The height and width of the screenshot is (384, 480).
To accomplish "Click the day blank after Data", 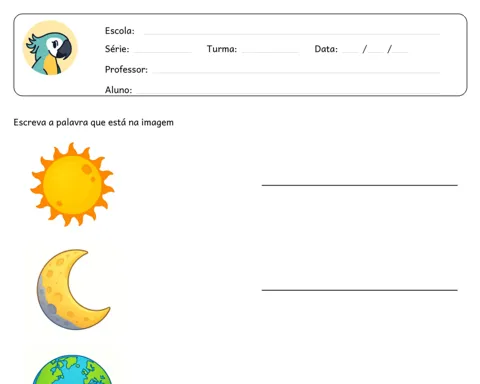I will point(350,52).
